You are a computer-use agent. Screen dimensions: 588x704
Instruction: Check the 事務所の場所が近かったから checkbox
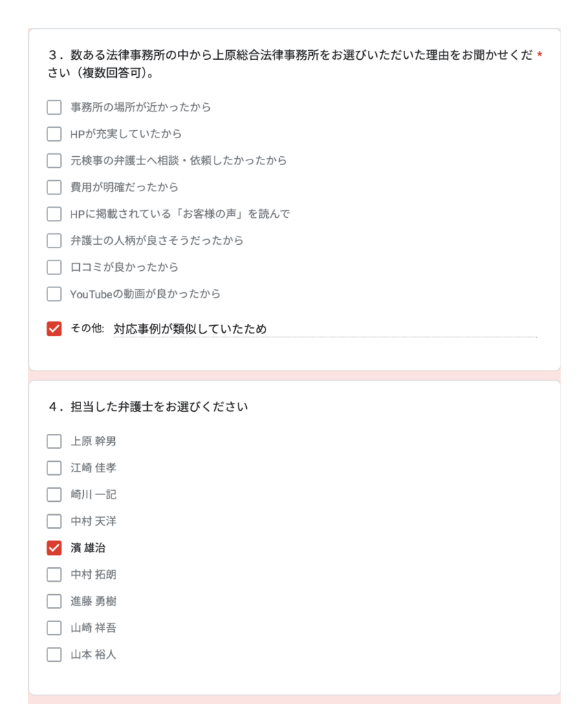click(x=54, y=107)
